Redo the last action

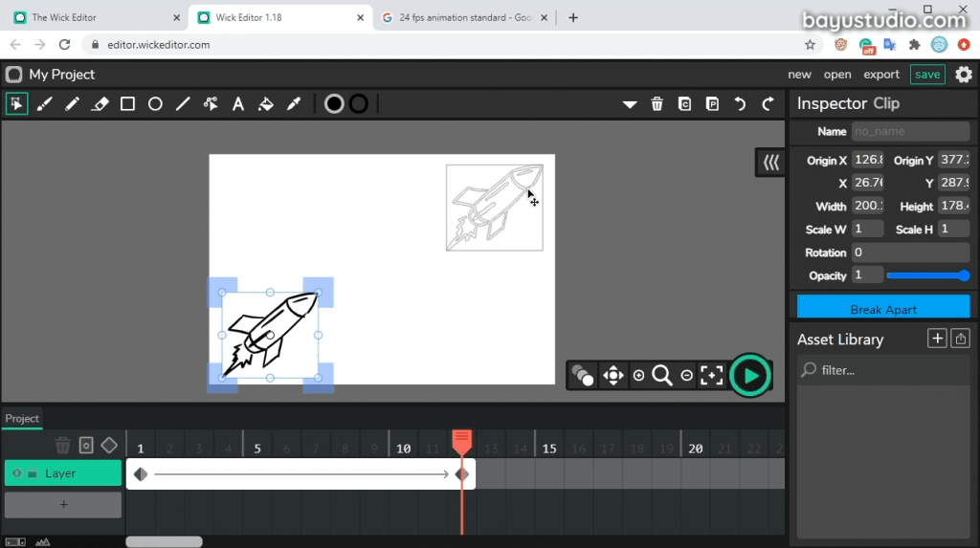pyautogui.click(x=768, y=103)
